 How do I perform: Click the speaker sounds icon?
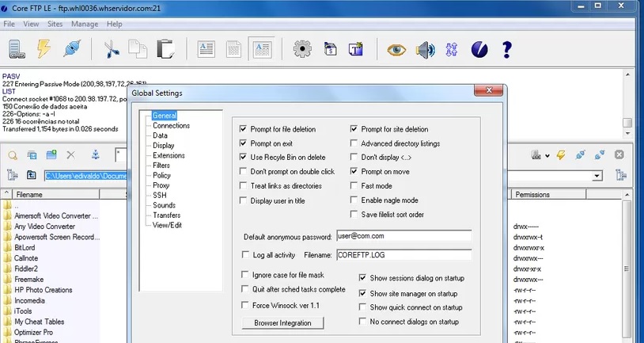click(425, 50)
